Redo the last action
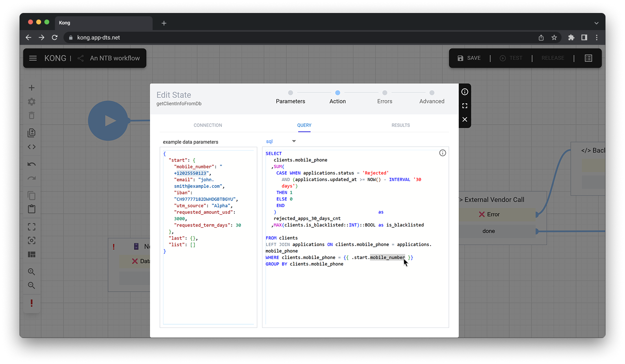Screen dimensions: 625x364 pos(31,178)
